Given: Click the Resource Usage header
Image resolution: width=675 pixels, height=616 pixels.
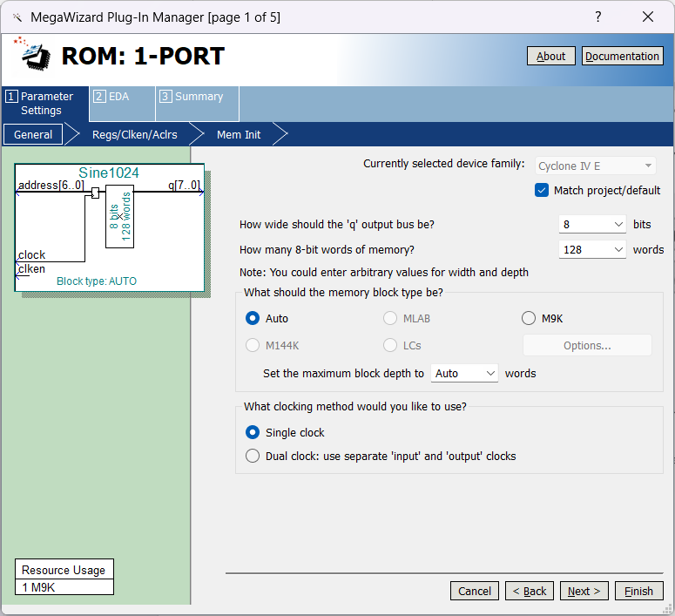Looking at the screenshot, I should tap(64, 570).
